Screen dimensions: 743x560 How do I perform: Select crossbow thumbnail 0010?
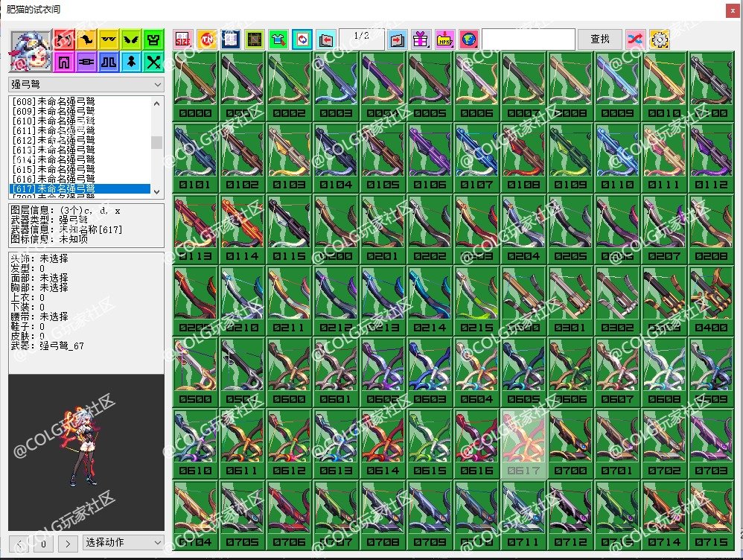[664, 86]
